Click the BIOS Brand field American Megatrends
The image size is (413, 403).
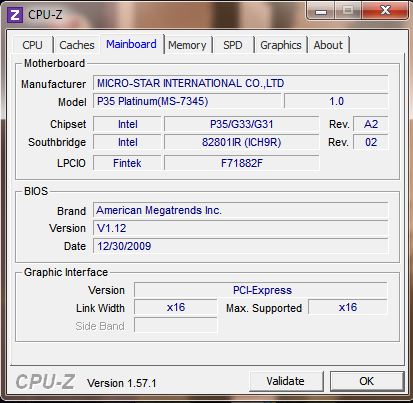(241, 210)
